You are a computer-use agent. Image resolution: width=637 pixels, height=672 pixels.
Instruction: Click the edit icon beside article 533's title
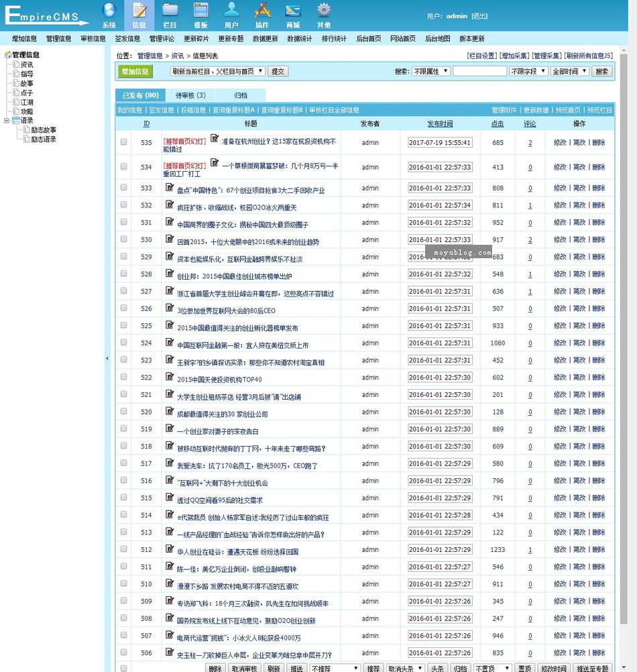click(170, 187)
